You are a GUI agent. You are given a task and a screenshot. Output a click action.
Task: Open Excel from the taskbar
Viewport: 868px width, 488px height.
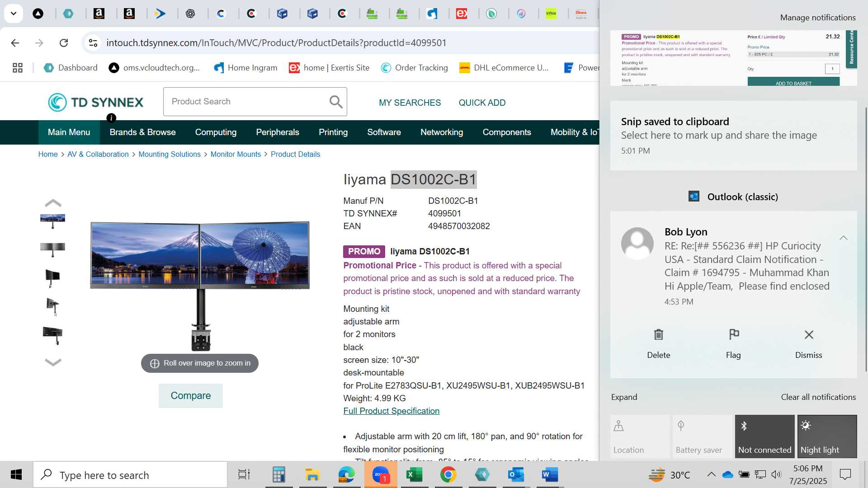click(x=414, y=475)
